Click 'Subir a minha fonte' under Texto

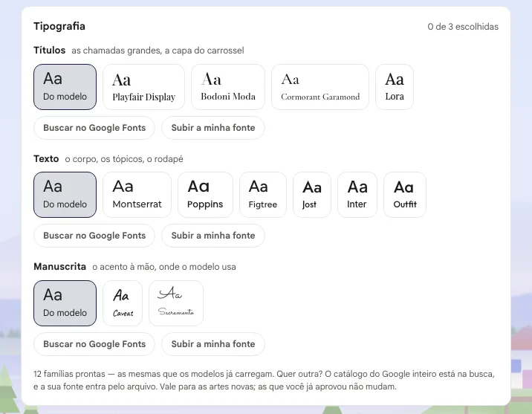[213, 236]
